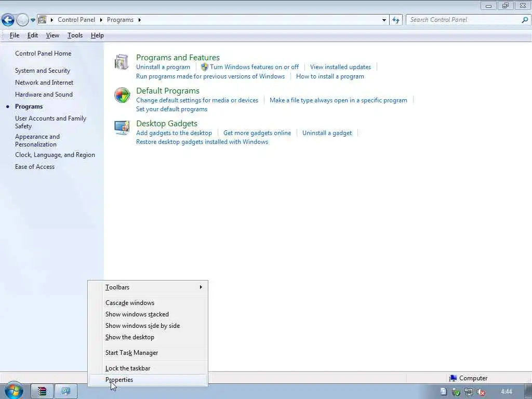532x399 pixels.
Task: Click Get more gadgets online
Action: 257,133
